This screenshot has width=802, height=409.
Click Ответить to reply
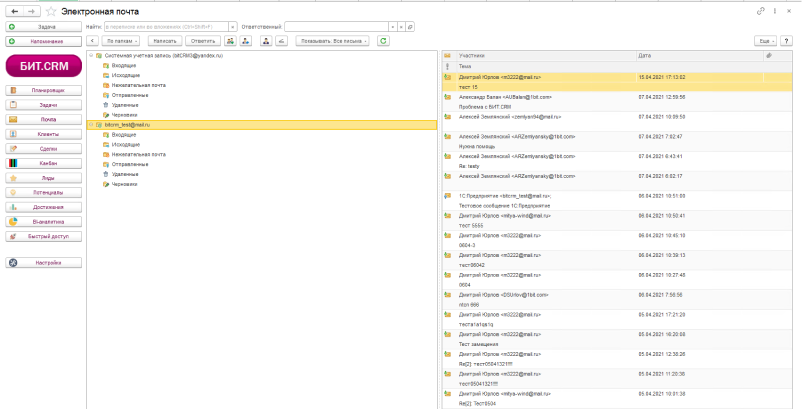click(x=203, y=41)
